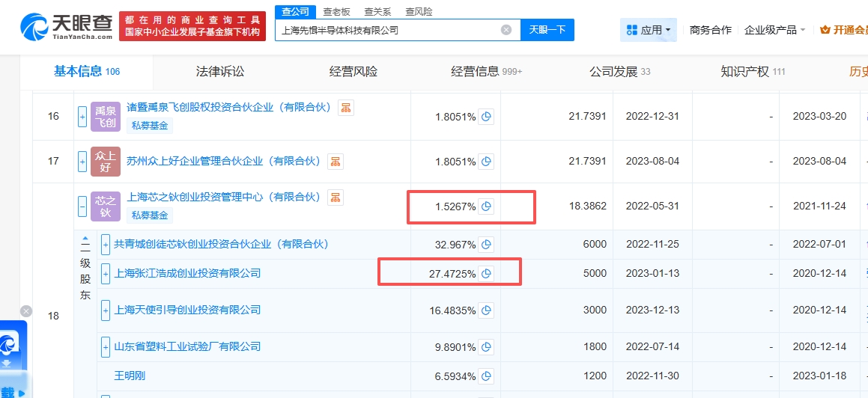The image size is (868, 398).
Task: Switch to the 查老板 search tab
Action: (x=336, y=12)
